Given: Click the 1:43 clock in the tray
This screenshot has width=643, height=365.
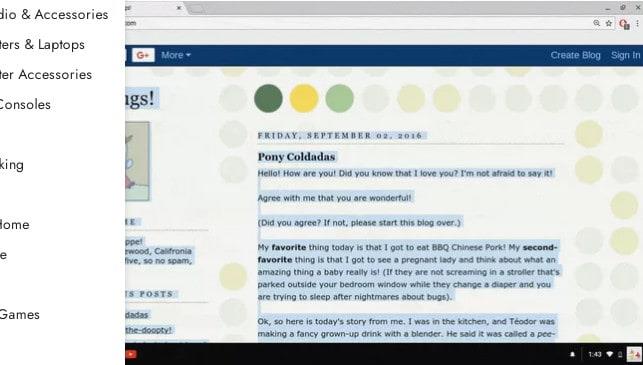Looking at the screenshot, I should (x=595, y=354).
